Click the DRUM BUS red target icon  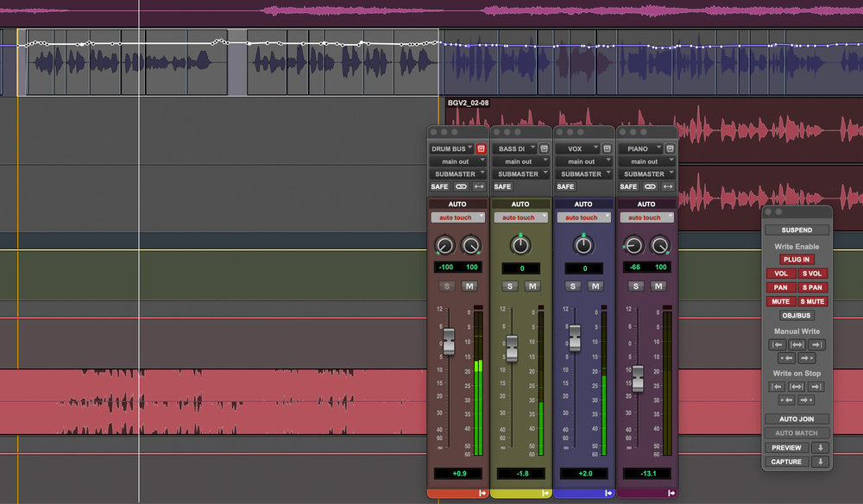pyautogui.click(x=481, y=148)
